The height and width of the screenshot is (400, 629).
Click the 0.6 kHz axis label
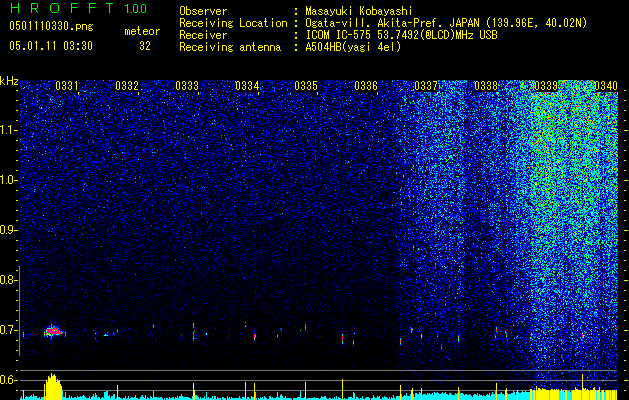click(7, 380)
